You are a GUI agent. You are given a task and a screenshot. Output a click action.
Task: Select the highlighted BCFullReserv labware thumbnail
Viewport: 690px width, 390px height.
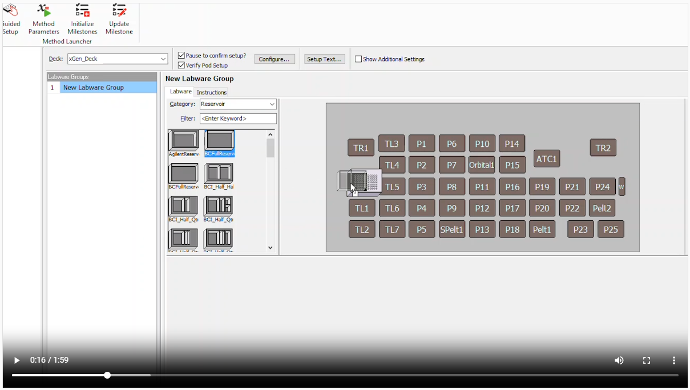point(219,143)
